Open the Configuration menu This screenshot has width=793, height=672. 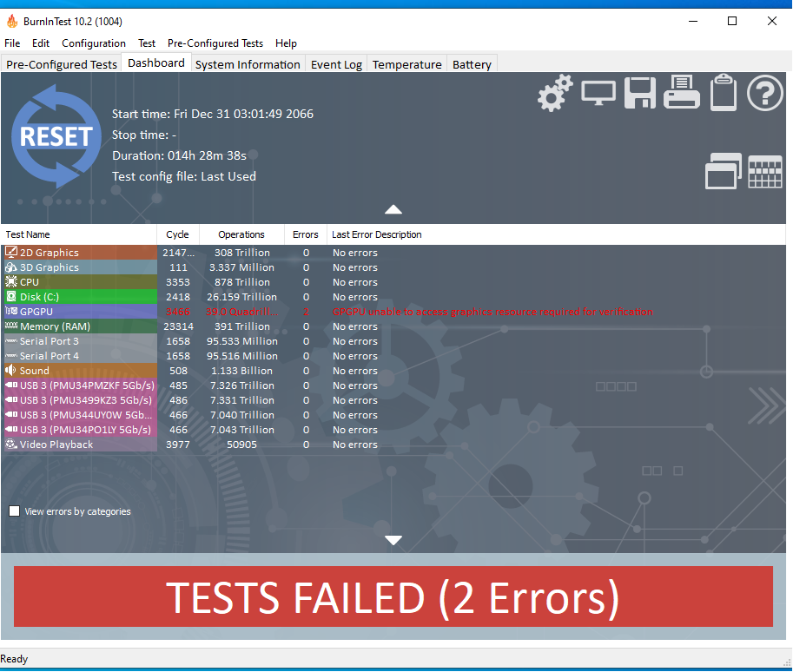coord(94,43)
